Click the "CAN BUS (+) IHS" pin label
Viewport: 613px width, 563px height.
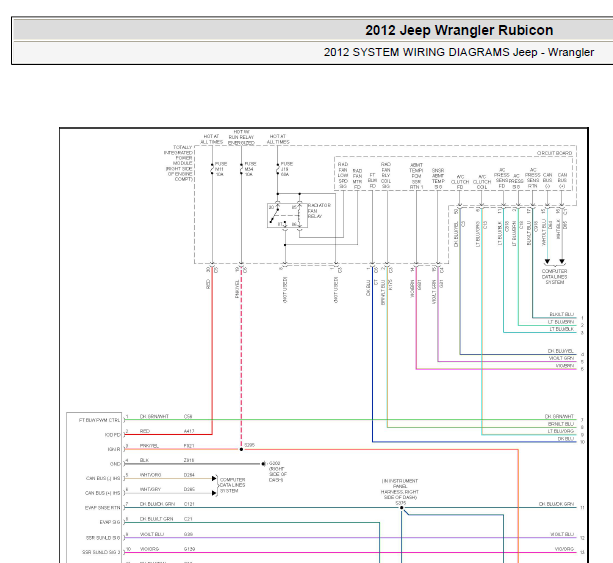(103, 493)
